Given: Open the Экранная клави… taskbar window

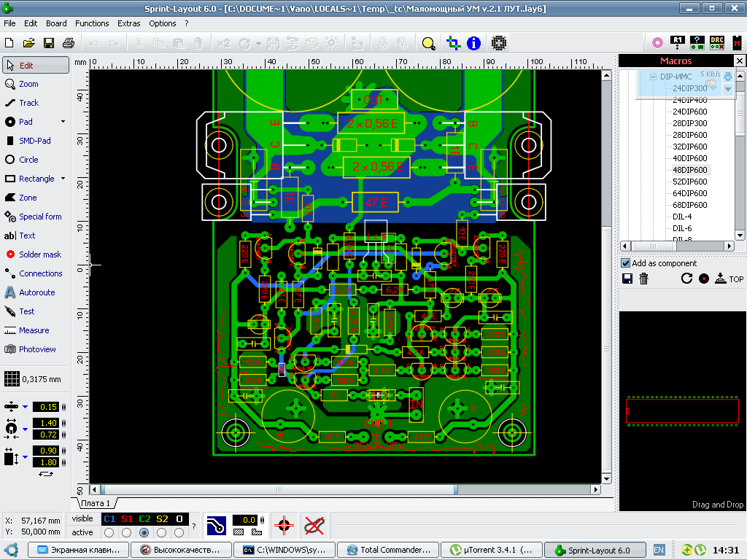Looking at the screenshot, I should (78, 550).
